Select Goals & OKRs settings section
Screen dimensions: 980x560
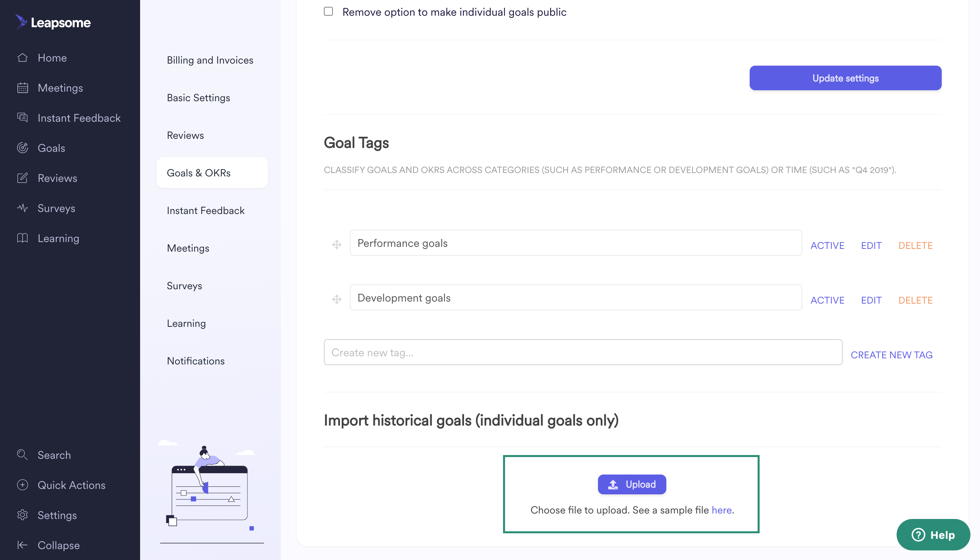tap(212, 173)
